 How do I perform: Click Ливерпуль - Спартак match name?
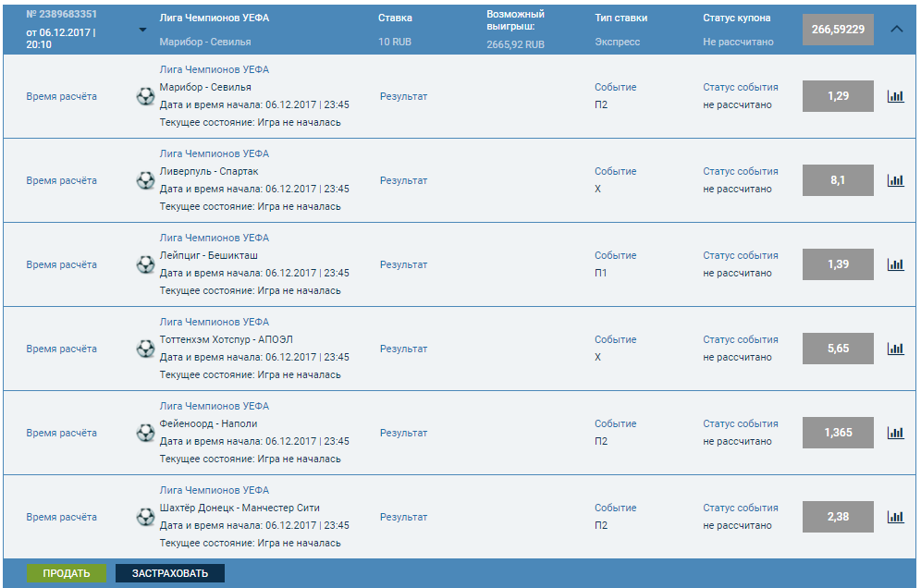tap(209, 171)
